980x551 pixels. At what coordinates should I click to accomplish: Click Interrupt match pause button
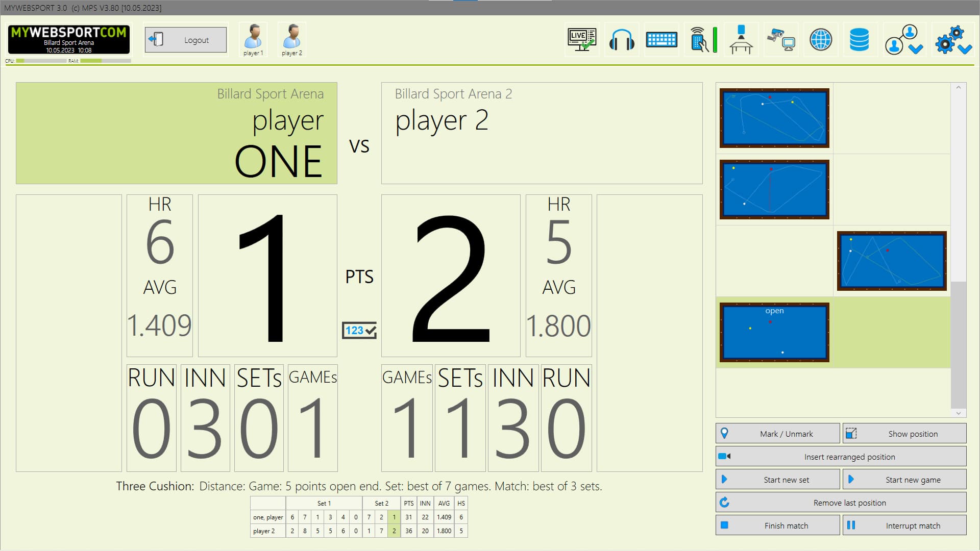pyautogui.click(x=904, y=525)
